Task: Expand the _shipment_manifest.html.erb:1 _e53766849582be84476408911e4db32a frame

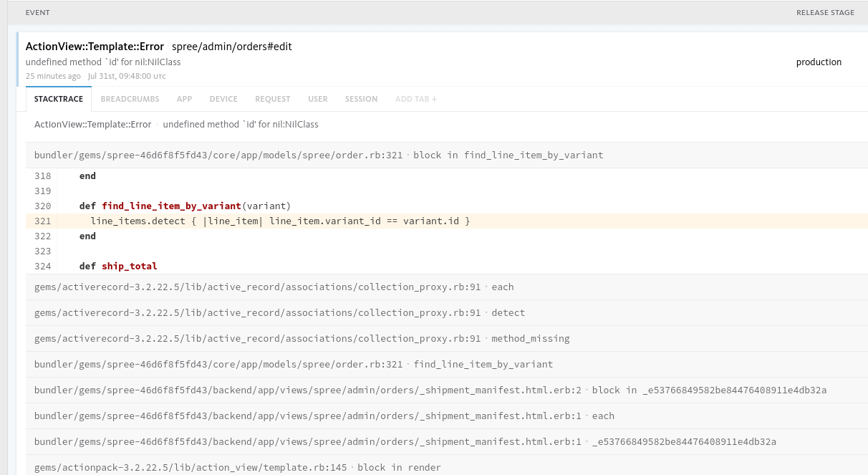Action: click(447, 441)
